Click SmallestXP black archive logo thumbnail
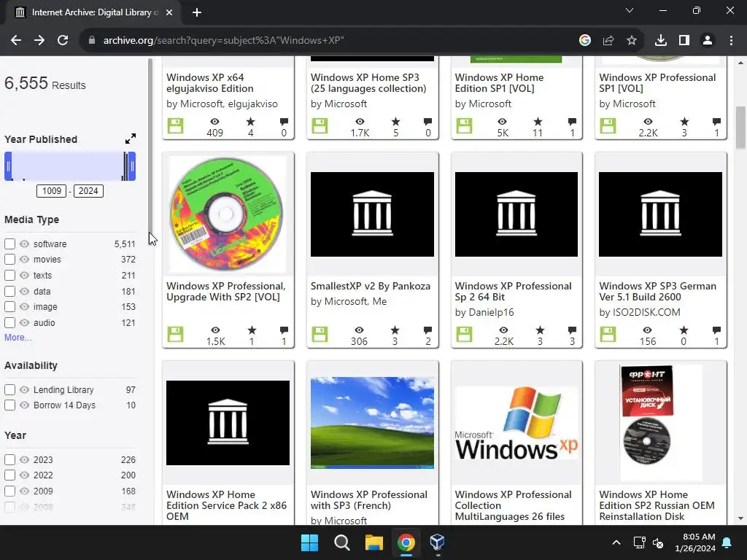This screenshot has width=747, height=560. coord(372,214)
